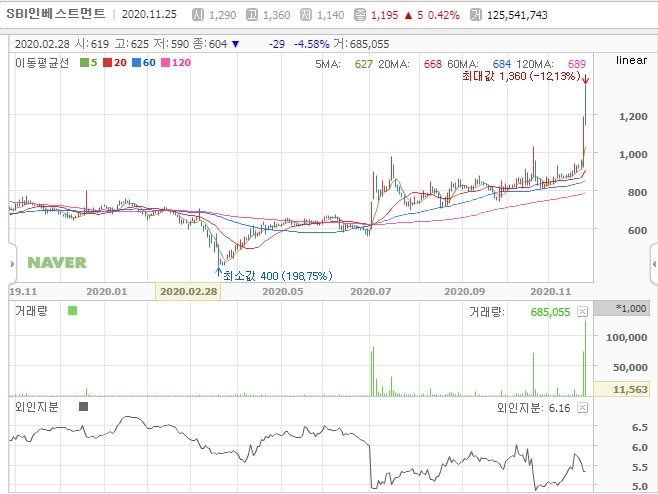Click the high price icon beside 1,360
The height and width of the screenshot is (494, 658).
pyautogui.click(x=252, y=15)
